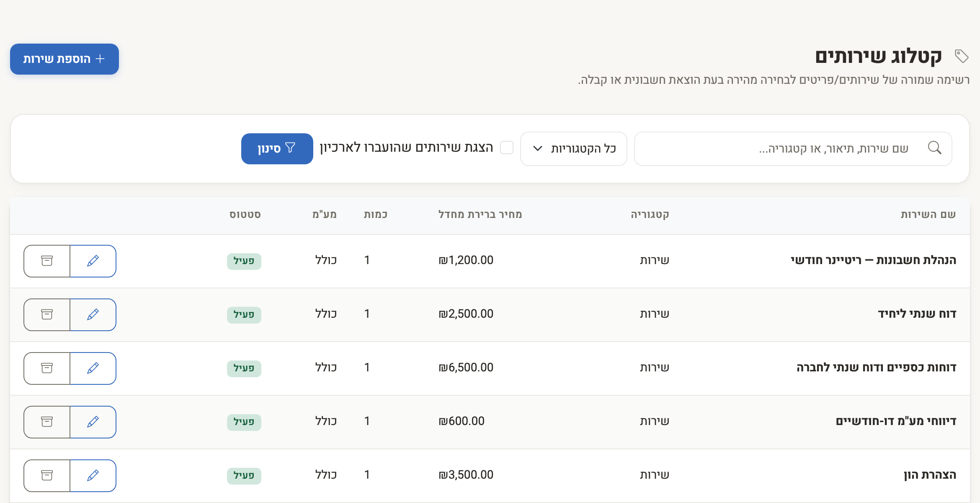Click the קטגוריה column header
The height and width of the screenshot is (503, 980).
[x=650, y=215]
